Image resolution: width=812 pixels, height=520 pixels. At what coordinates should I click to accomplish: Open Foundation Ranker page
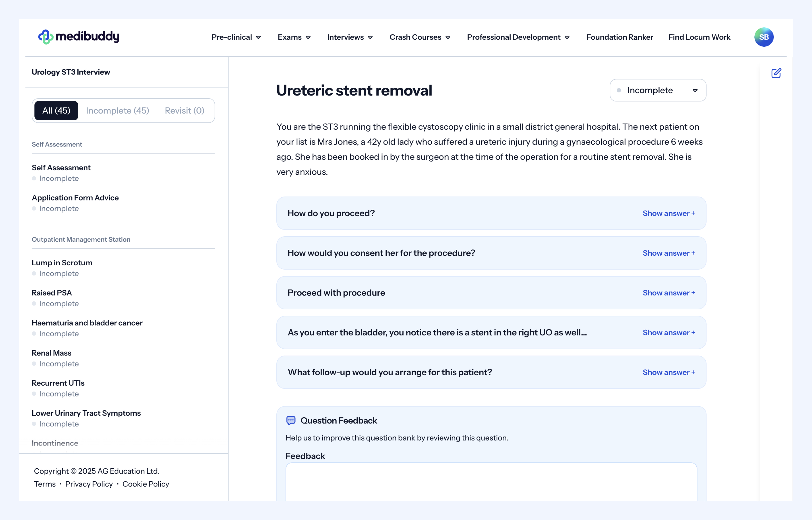pos(619,37)
